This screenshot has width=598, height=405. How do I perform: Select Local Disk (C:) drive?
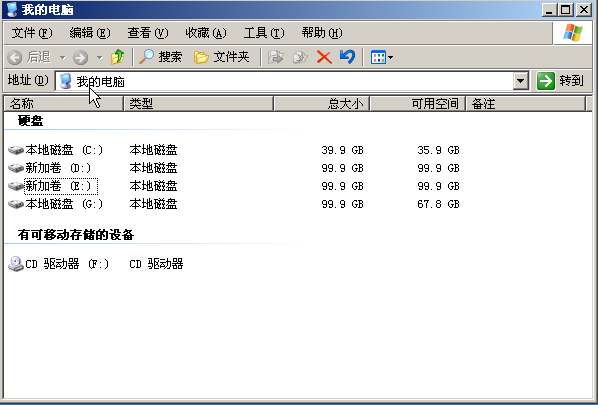pyautogui.click(x=56, y=150)
